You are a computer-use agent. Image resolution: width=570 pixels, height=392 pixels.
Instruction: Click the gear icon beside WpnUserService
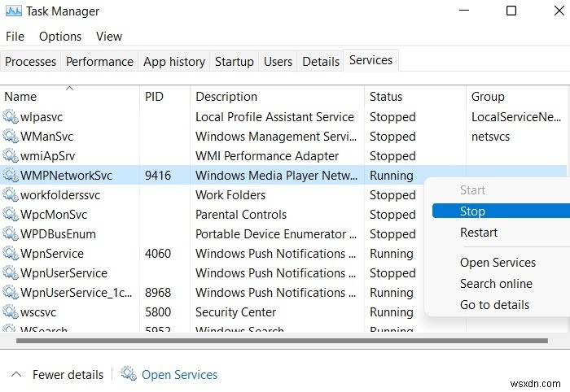coord(10,273)
